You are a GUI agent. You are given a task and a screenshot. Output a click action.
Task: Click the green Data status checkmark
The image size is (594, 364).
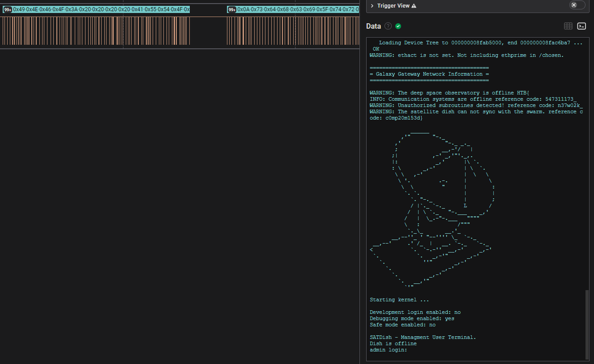(x=398, y=26)
